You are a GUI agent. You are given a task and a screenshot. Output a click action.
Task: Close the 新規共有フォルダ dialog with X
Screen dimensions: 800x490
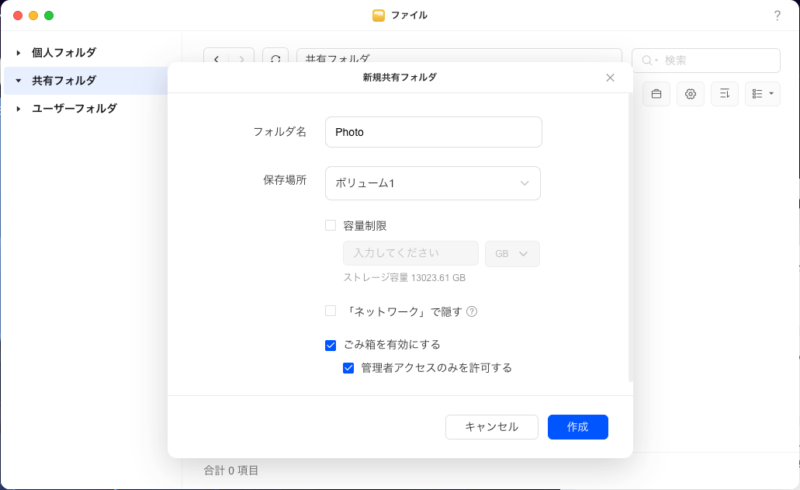(610, 77)
